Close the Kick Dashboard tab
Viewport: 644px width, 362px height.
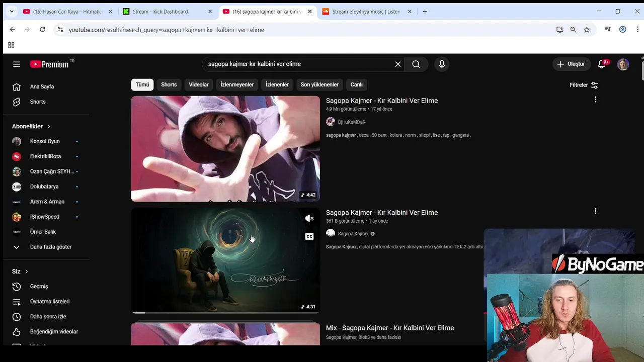click(x=210, y=12)
